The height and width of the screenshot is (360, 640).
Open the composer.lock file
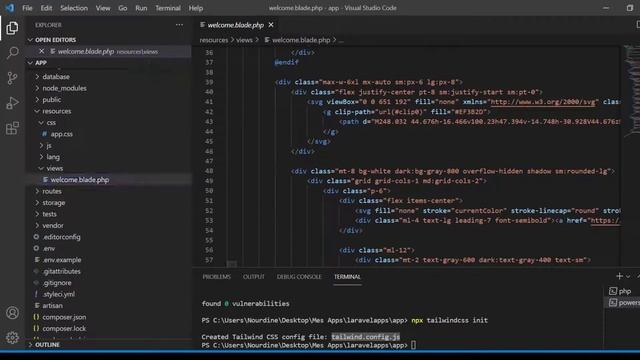point(64,328)
